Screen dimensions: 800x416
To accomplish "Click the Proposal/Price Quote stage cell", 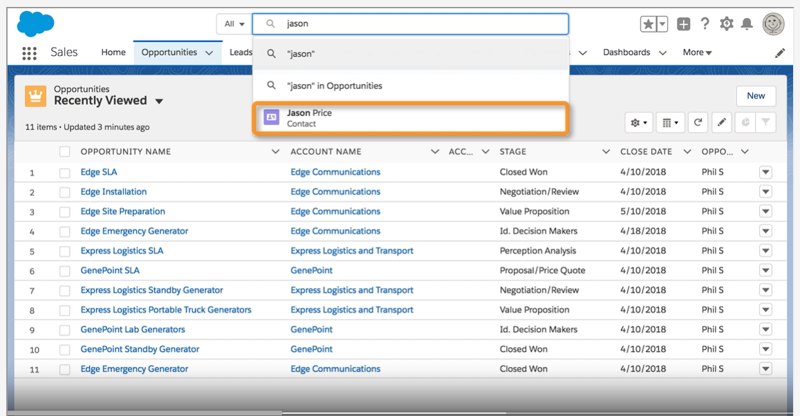I will [x=542, y=271].
